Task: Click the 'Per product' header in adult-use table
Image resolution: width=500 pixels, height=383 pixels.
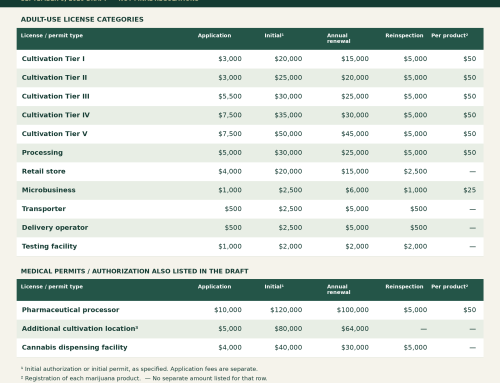Action: [450, 36]
